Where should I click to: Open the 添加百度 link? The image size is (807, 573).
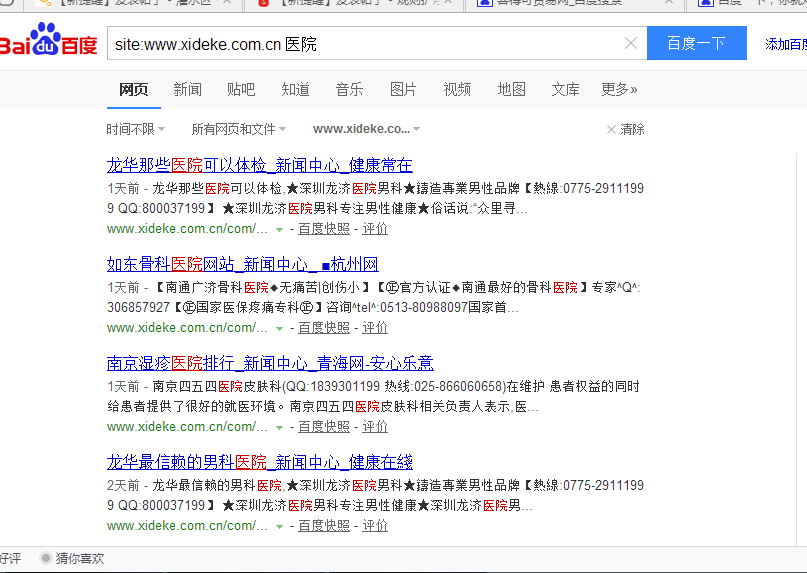pyautogui.click(x=786, y=44)
